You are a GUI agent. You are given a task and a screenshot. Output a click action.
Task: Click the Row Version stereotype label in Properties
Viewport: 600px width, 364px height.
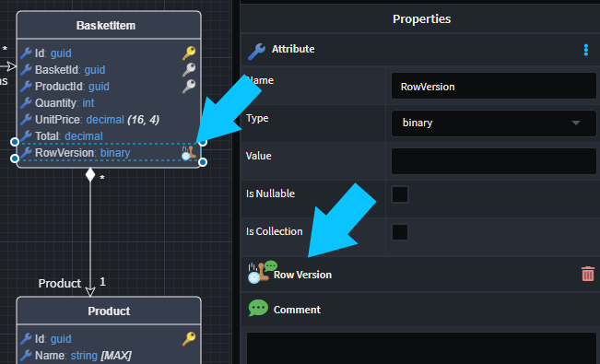(x=302, y=275)
